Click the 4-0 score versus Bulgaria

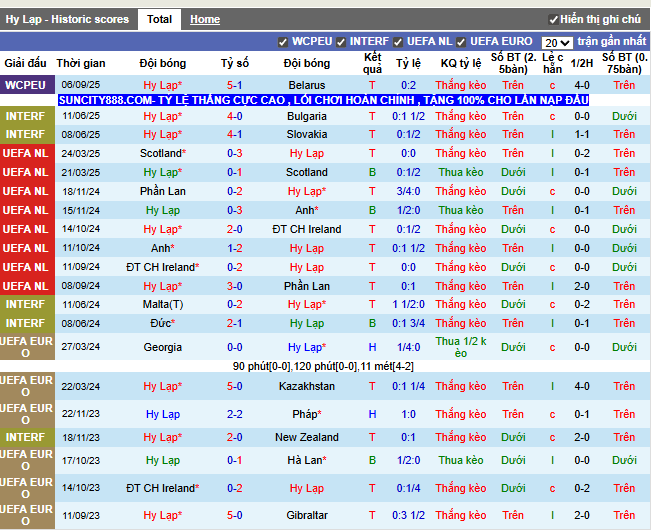coord(235,116)
